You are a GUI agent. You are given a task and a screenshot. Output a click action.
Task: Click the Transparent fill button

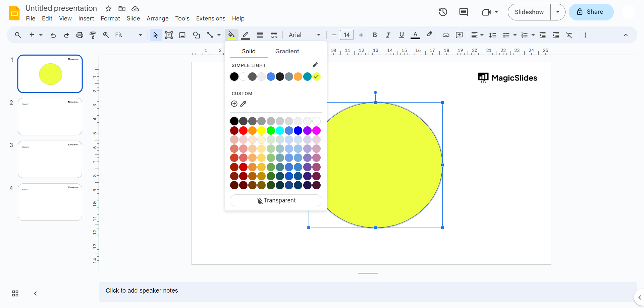point(276,200)
